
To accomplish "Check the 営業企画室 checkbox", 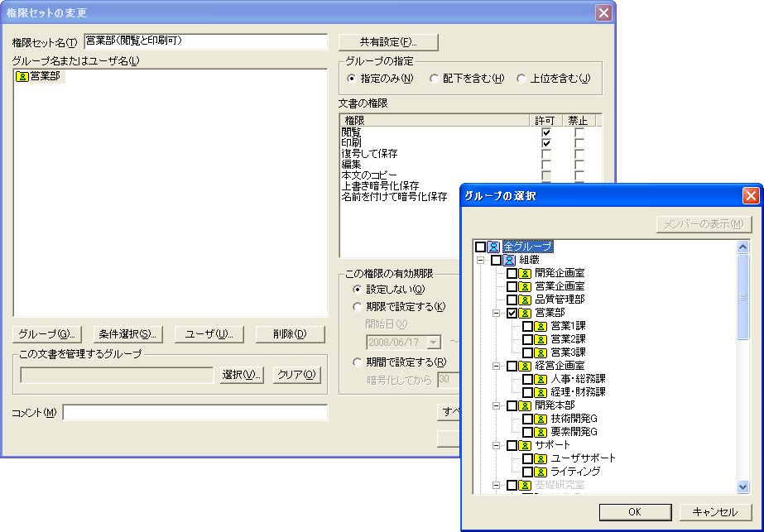I will [x=512, y=287].
